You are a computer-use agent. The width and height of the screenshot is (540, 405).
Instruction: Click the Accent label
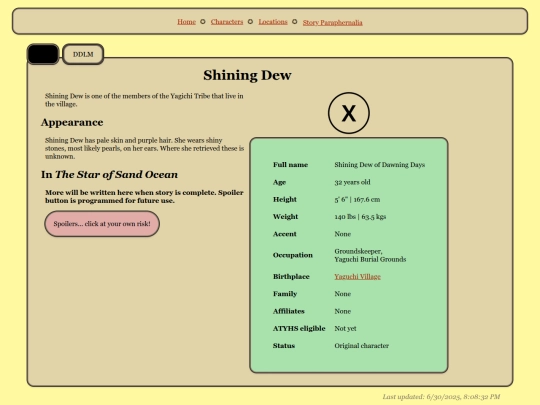tap(284, 234)
